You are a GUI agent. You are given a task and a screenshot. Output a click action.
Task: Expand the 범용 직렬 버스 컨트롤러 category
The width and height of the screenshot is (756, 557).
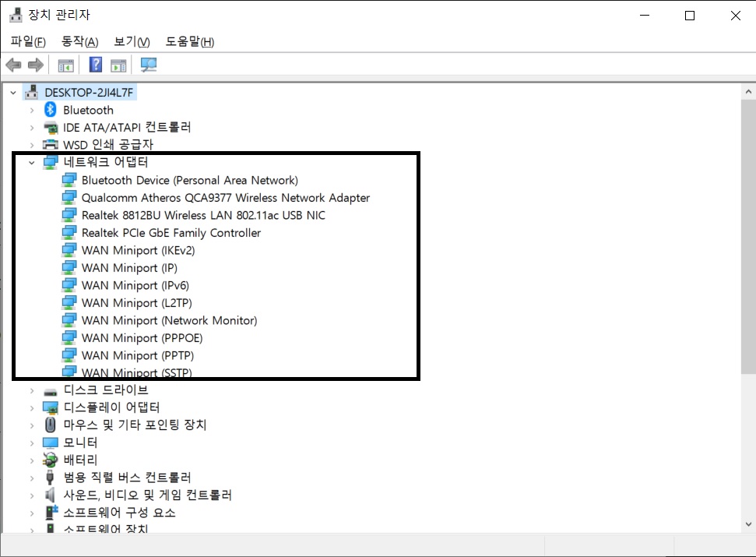pyautogui.click(x=32, y=478)
